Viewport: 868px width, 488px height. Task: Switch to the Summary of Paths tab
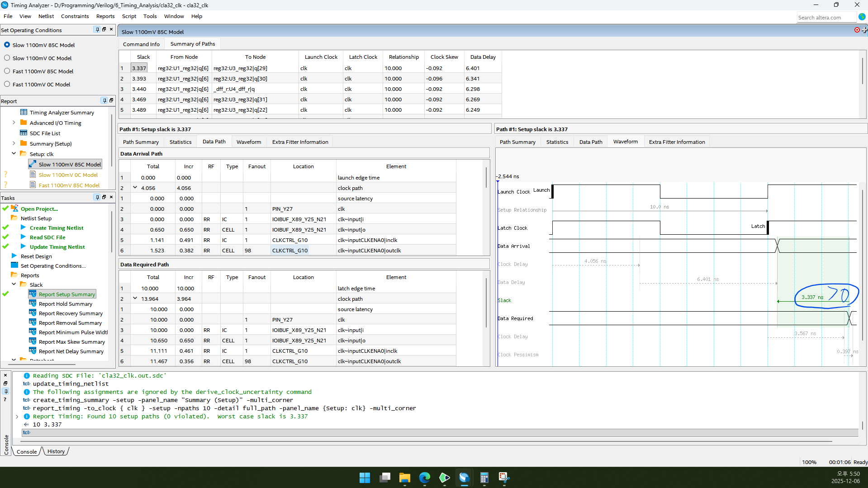192,44
